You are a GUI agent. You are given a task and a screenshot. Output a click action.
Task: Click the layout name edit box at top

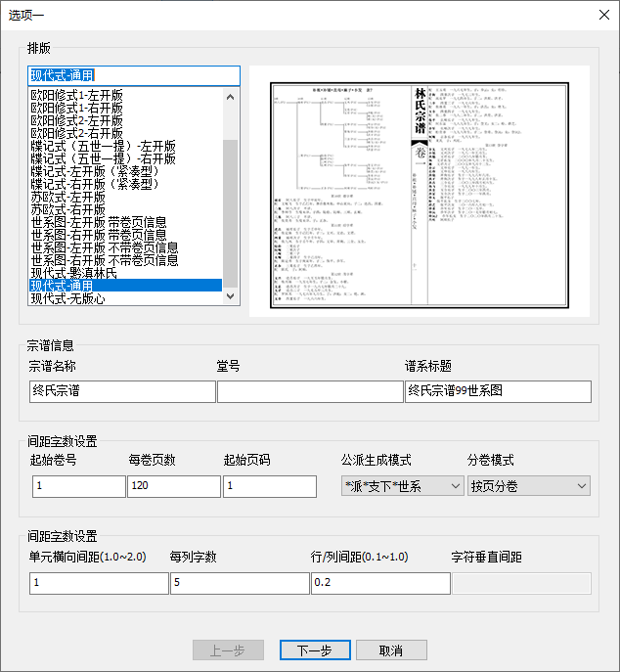134,76
